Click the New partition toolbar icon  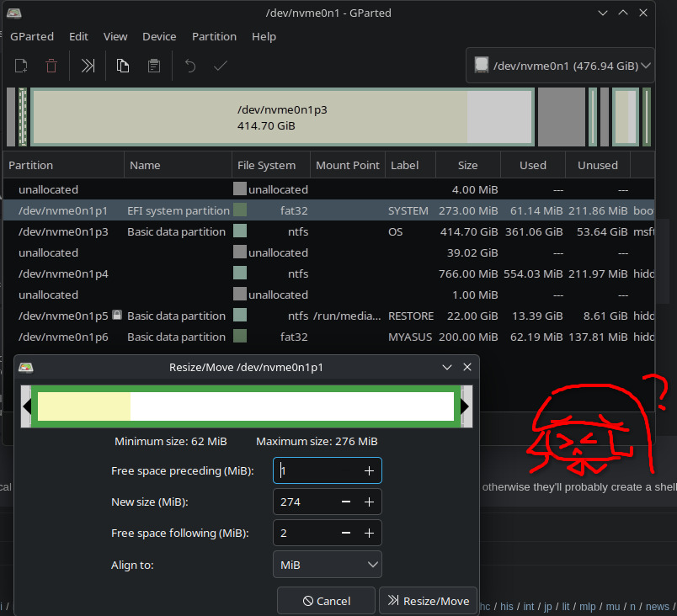tap(21, 66)
